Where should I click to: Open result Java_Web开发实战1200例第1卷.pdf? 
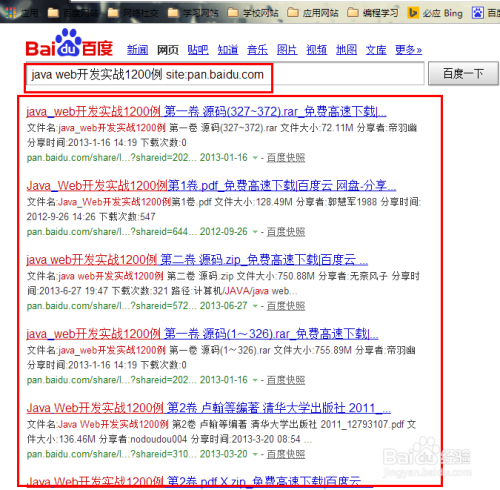211,185
